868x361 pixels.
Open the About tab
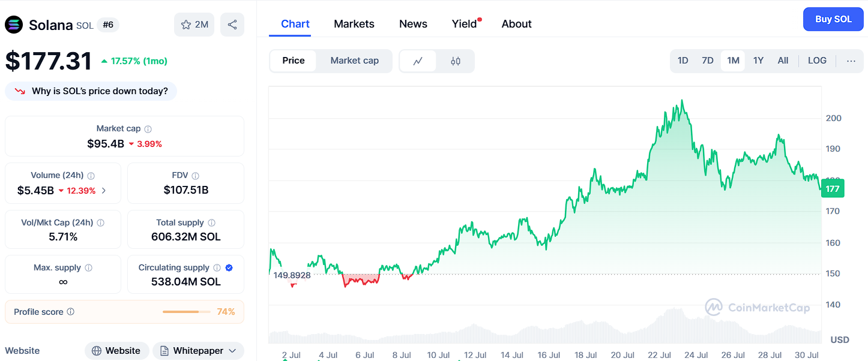(x=517, y=24)
